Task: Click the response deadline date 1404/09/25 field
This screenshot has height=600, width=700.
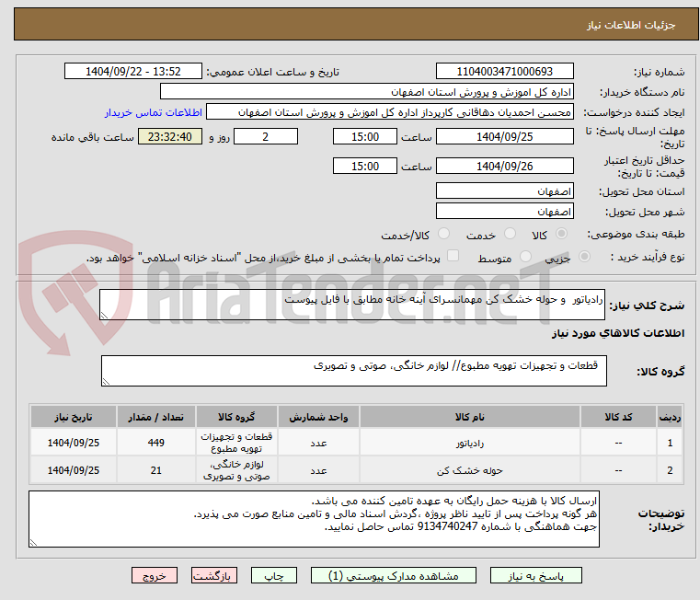Action: pyautogui.click(x=505, y=136)
